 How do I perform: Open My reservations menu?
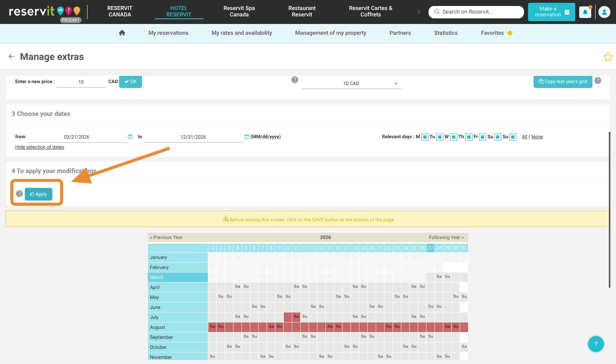(168, 33)
